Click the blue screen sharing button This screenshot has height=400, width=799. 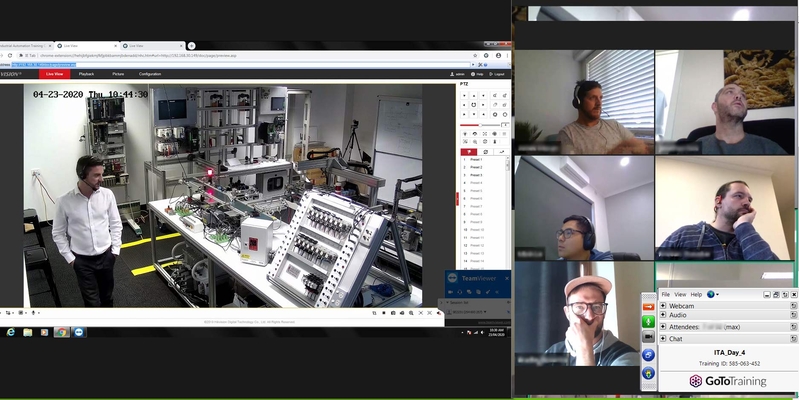[x=648, y=355]
